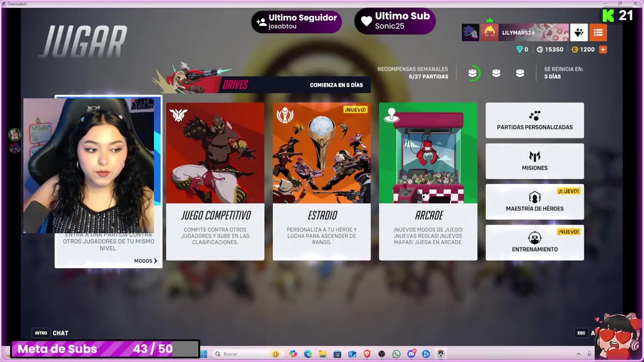Open Maestría de Héroes
This screenshot has height=362, width=644.
click(x=535, y=202)
